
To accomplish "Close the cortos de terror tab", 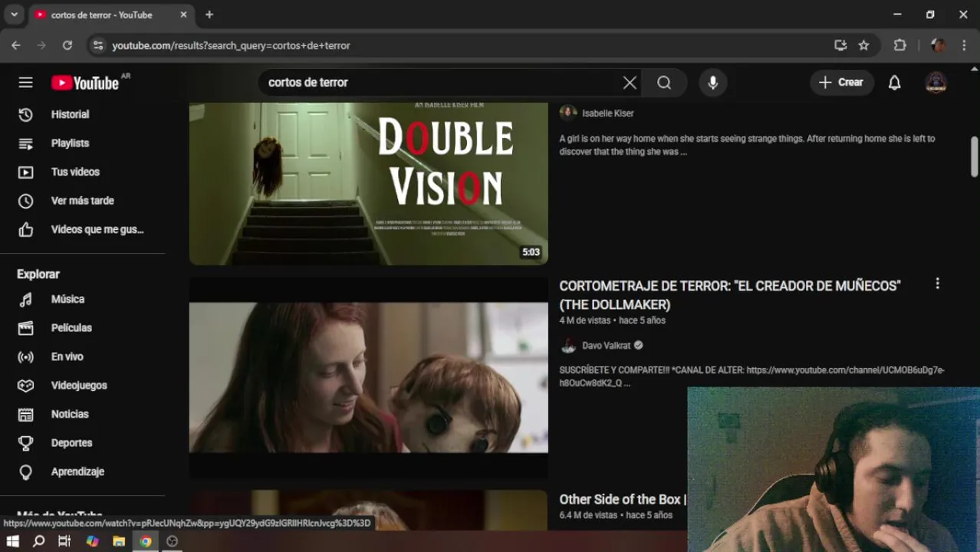I will 183,15.
